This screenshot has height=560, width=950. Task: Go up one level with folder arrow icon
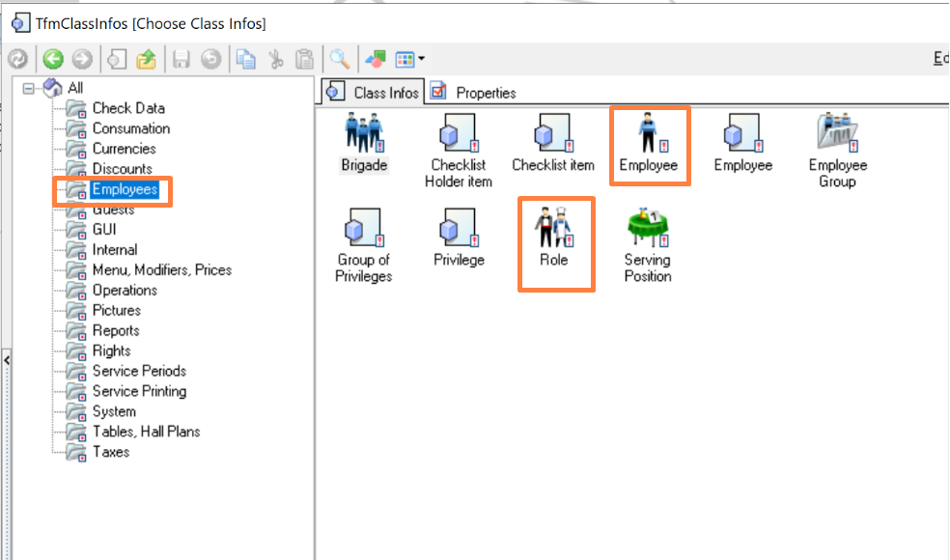tap(146, 59)
